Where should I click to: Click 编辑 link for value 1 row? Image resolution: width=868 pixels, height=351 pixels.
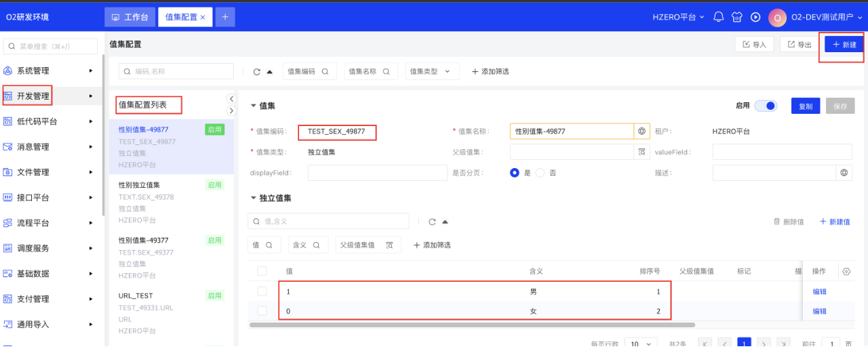[819, 291]
